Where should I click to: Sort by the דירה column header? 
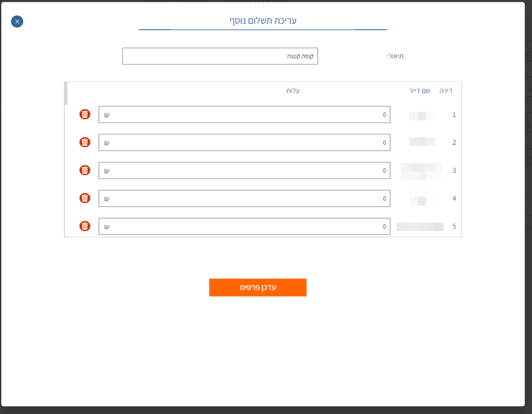click(446, 91)
